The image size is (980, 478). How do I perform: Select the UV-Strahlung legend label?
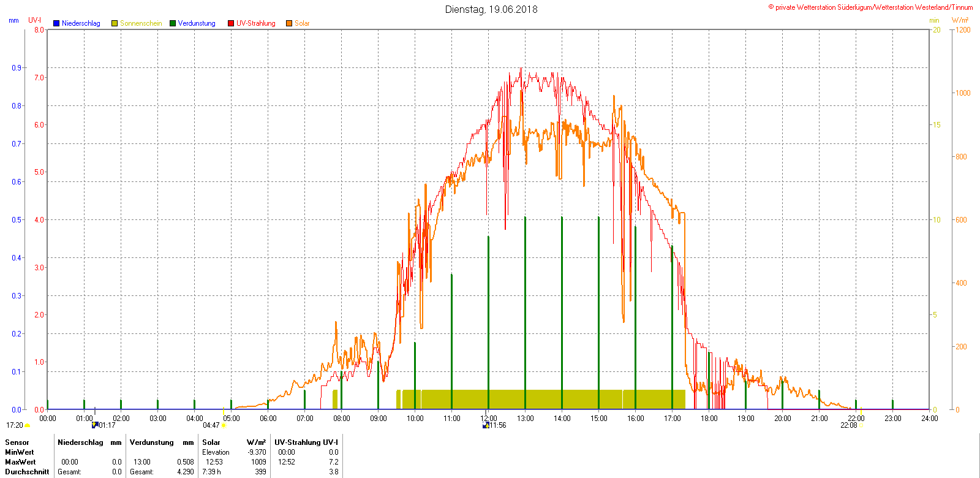[x=256, y=23]
